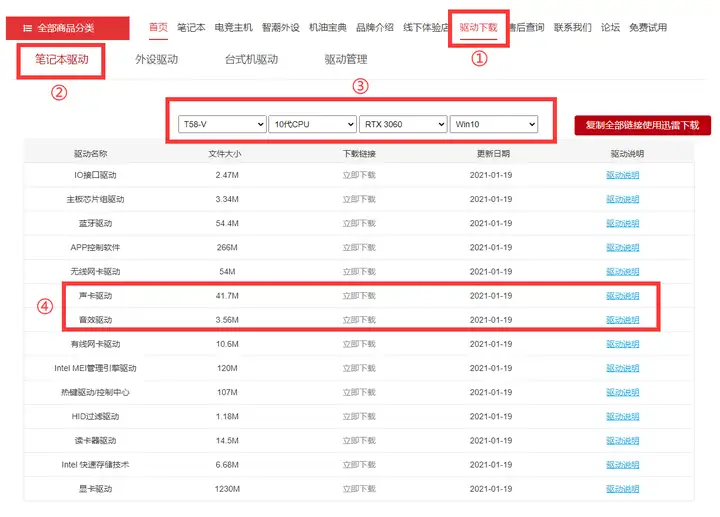The image size is (720, 517).
Task: Download the 声卡驱动 via 立即下载
Action: pyautogui.click(x=359, y=296)
